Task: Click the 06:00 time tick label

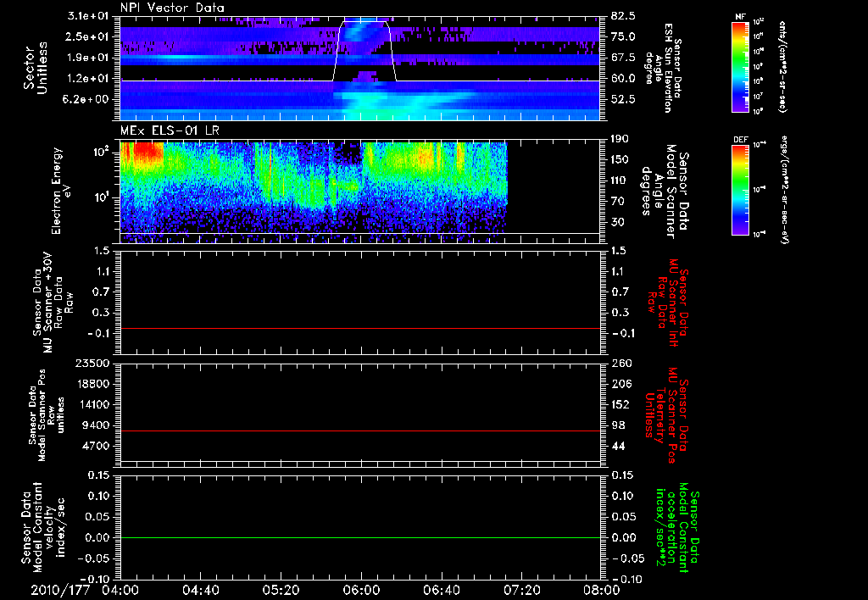Action: click(x=361, y=590)
